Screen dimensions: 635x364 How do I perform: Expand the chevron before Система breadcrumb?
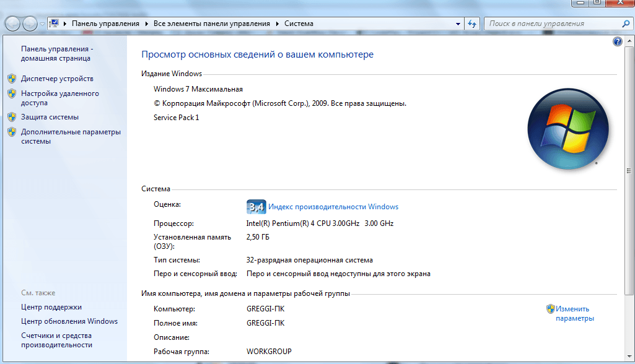click(x=278, y=24)
